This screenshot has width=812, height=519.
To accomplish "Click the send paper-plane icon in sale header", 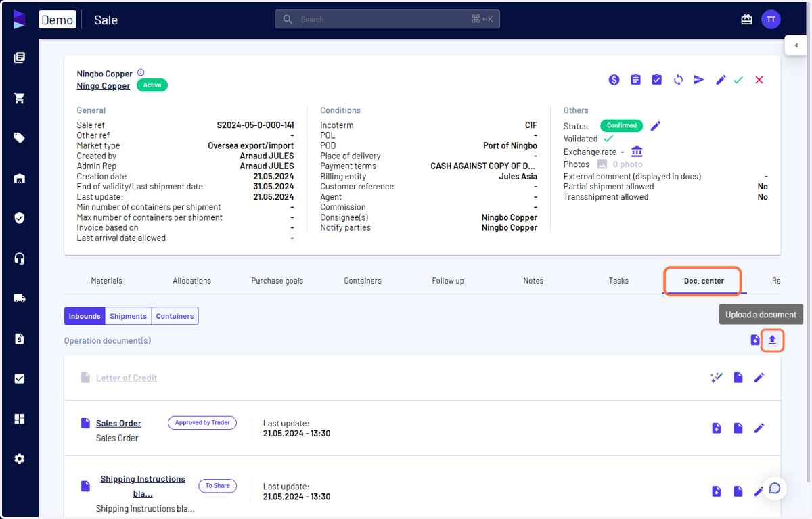I will coord(699,80).
